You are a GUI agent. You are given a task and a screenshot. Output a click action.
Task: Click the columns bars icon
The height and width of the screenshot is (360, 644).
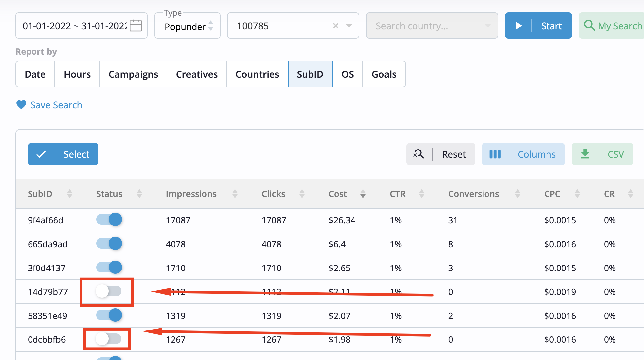point(495,154)
